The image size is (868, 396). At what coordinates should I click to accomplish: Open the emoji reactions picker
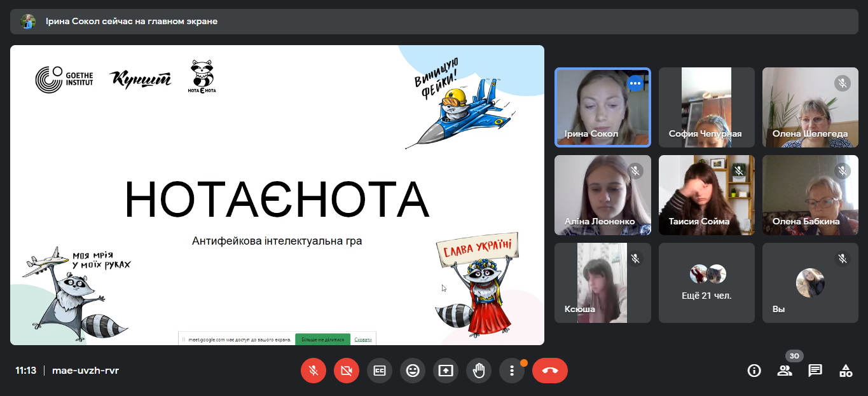413,371
